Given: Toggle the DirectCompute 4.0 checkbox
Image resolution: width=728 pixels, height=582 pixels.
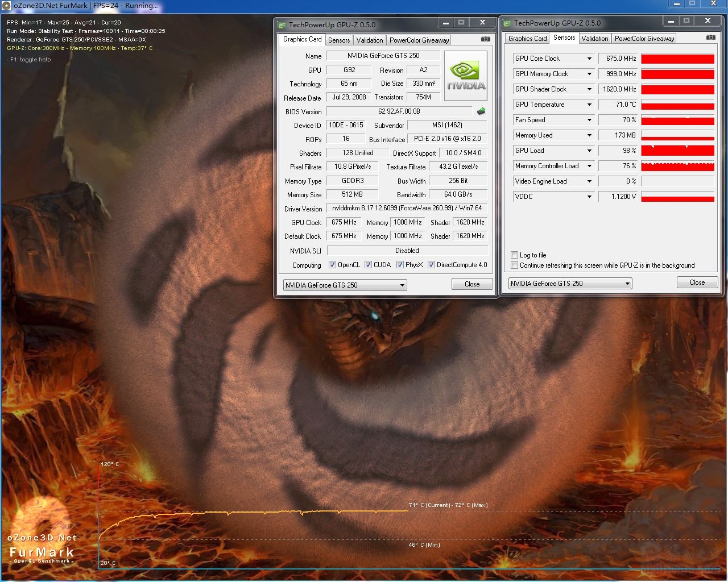Looking at the screenshot, I should click(x=432, y=265).
